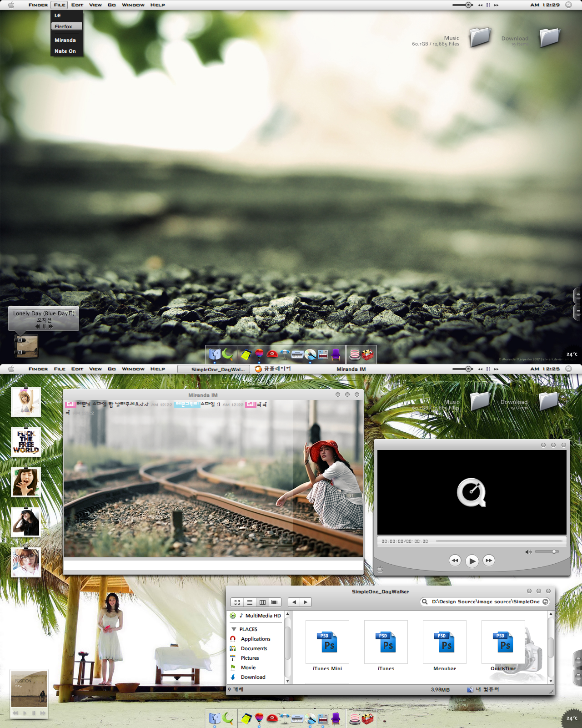Open Finder face icon in pebble-wallpaper desktop dock

(x=215, y=354)
